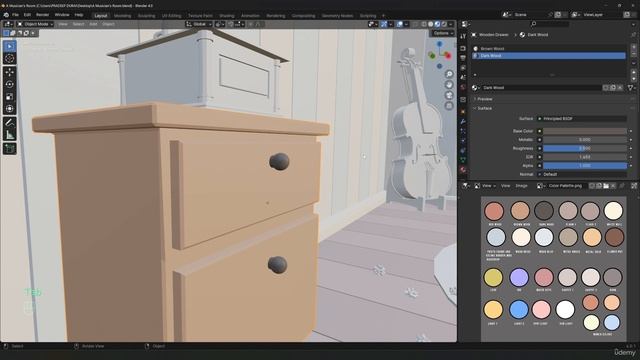The width and height of the screenshot is (640, 360).
Task: Expand the Preview panel
Action: point(484,99)
